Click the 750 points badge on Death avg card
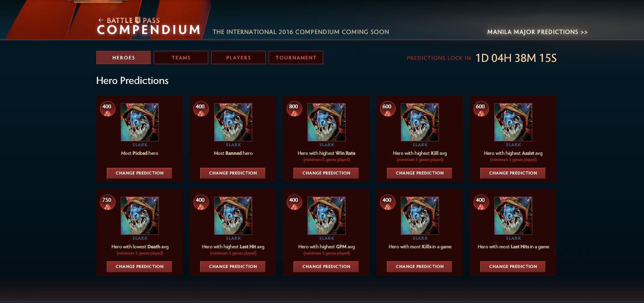 [x=107, y=202]
